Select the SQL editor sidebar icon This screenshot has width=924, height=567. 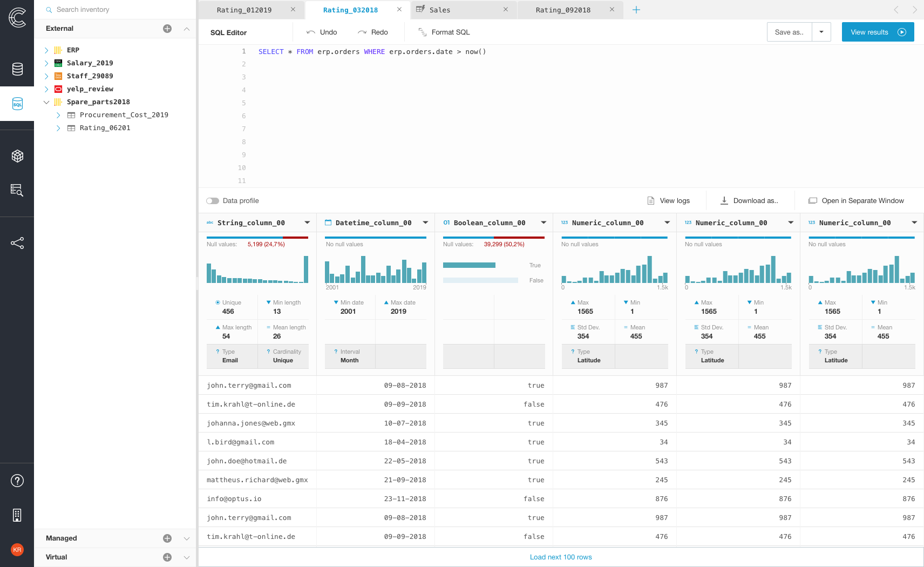pos(17,104)
